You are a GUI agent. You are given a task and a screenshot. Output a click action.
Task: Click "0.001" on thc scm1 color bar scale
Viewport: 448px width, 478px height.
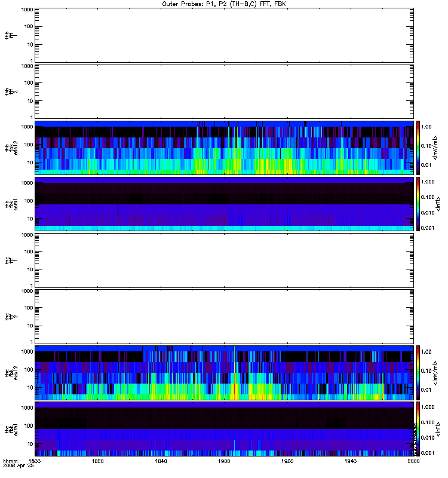coord(428,453)
